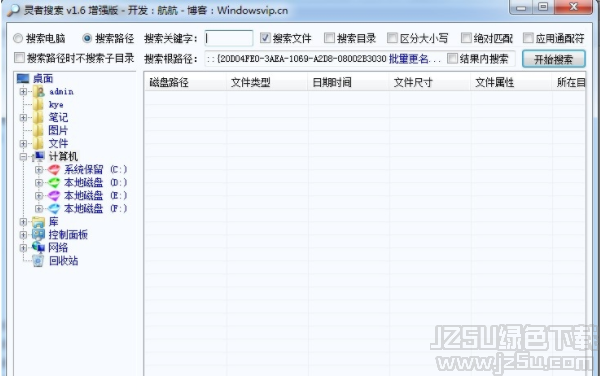The width and height of the screenshot is (600, 376).
Task: Enable the 搜索目录 checkbox
Action: click(x=329, y=38)
